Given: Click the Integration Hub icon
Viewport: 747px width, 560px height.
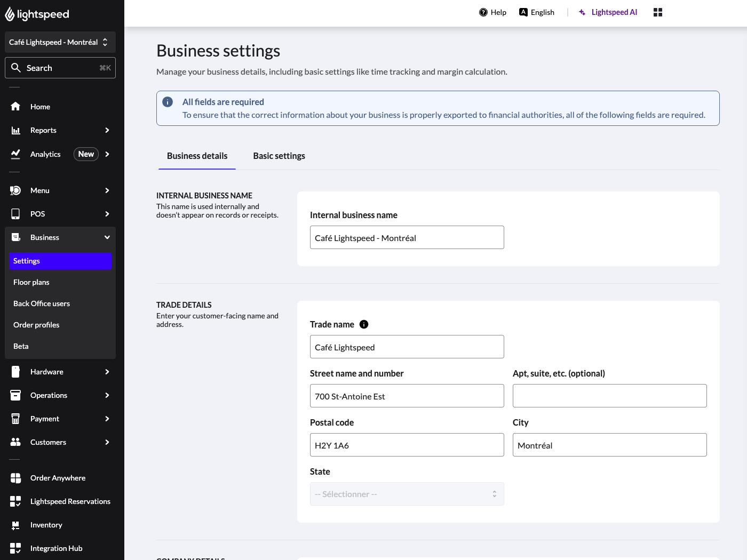Looking at the screenshot, I should point(15,548).
